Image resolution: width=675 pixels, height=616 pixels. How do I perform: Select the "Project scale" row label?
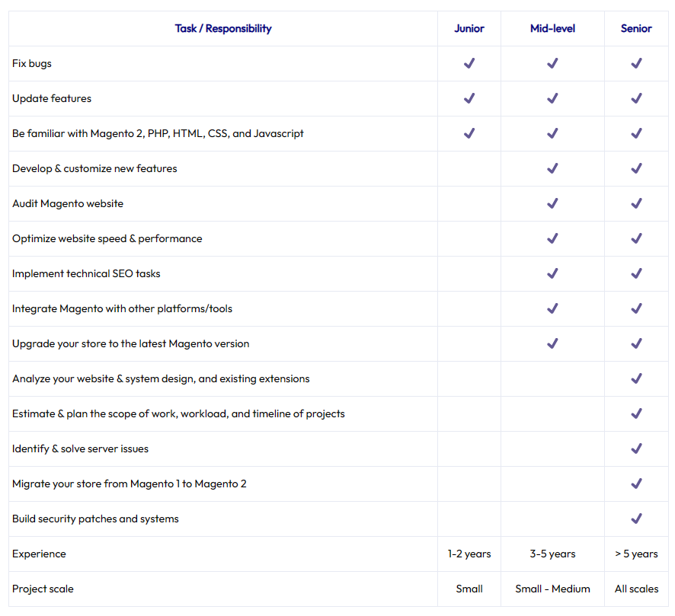pos(43,589)
